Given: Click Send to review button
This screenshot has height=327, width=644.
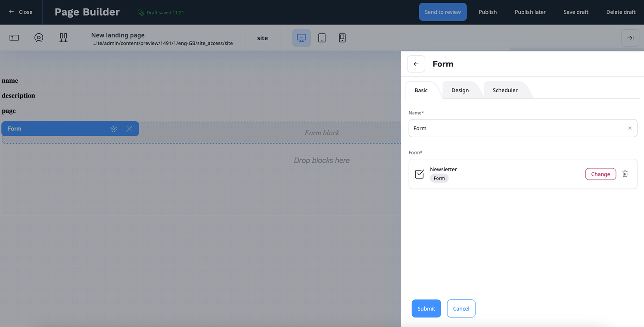Looking at the screenshot, I should 442,12.
